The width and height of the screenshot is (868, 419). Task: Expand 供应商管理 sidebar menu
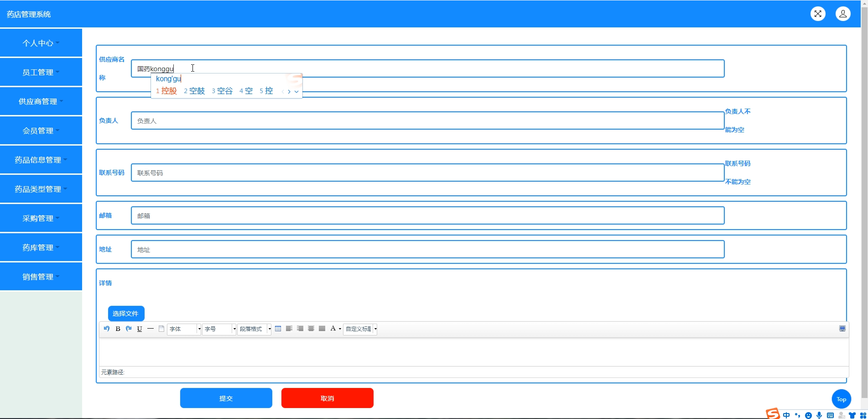click(x=41, y=101)
